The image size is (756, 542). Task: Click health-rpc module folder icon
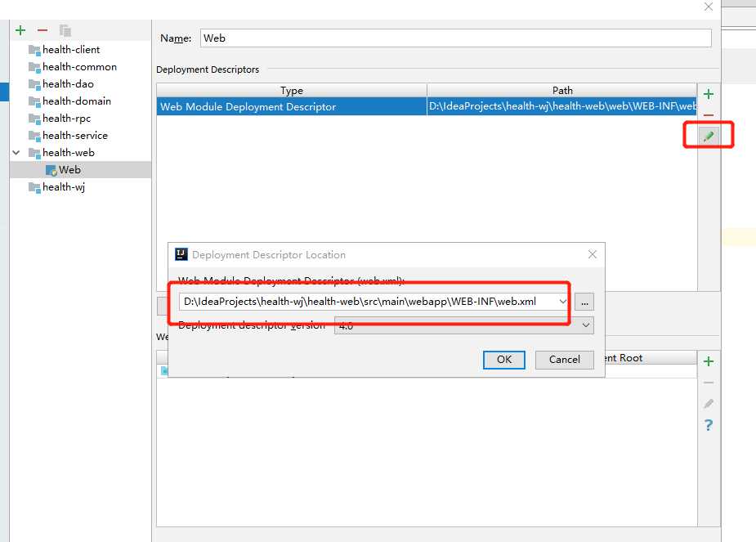(34, 119)
